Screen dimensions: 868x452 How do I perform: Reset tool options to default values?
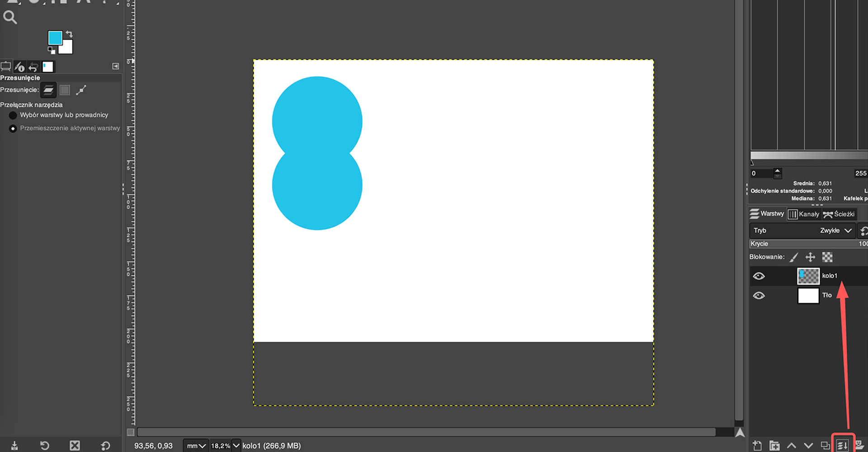(x=105, y=446)
